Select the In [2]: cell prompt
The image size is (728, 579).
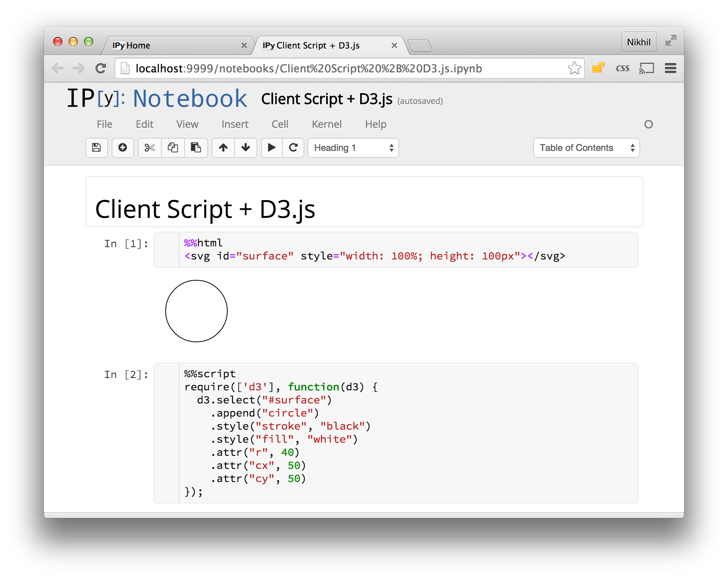126,375
